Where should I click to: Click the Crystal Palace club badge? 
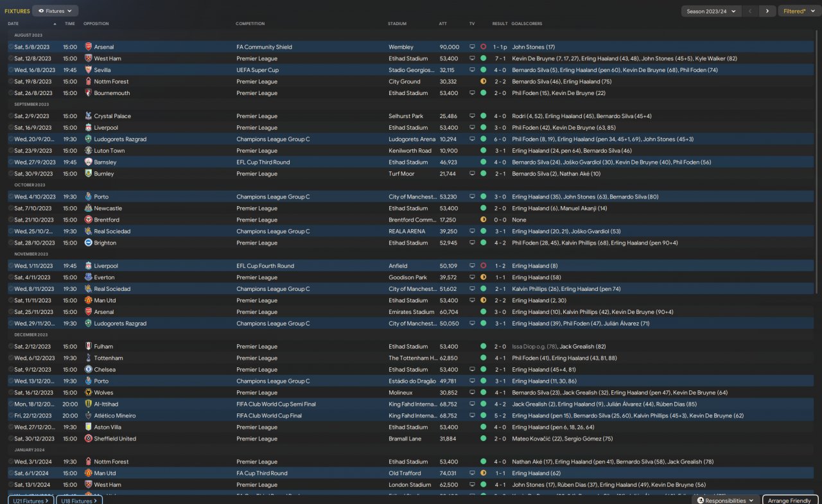click(88, 116)
